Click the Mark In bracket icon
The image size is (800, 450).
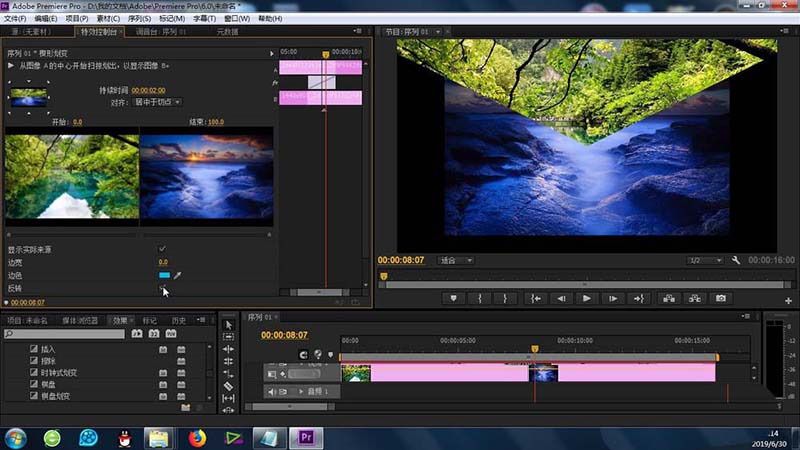[480, 298]
